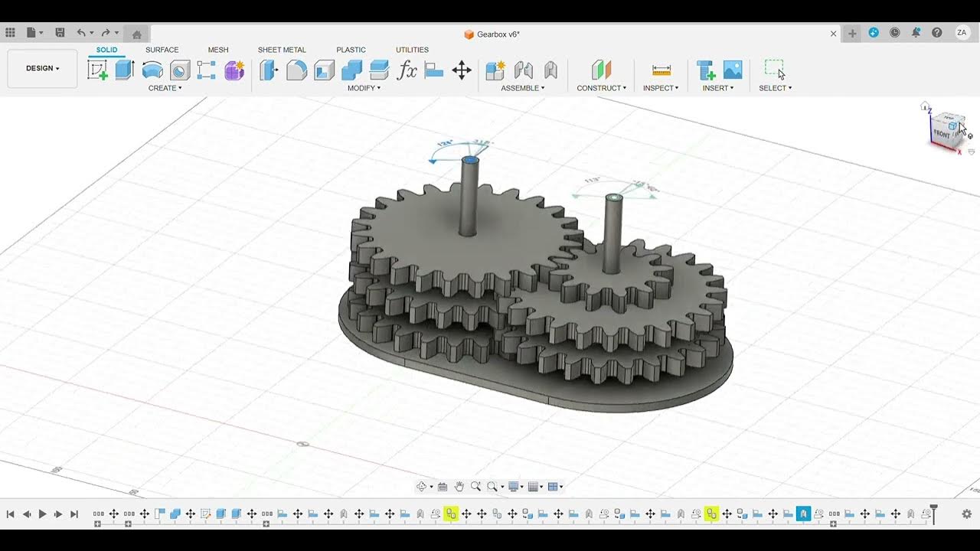This screenshot has width=980, height=551.
Task: Jump to timeline beginning
Action: point(11,514)
